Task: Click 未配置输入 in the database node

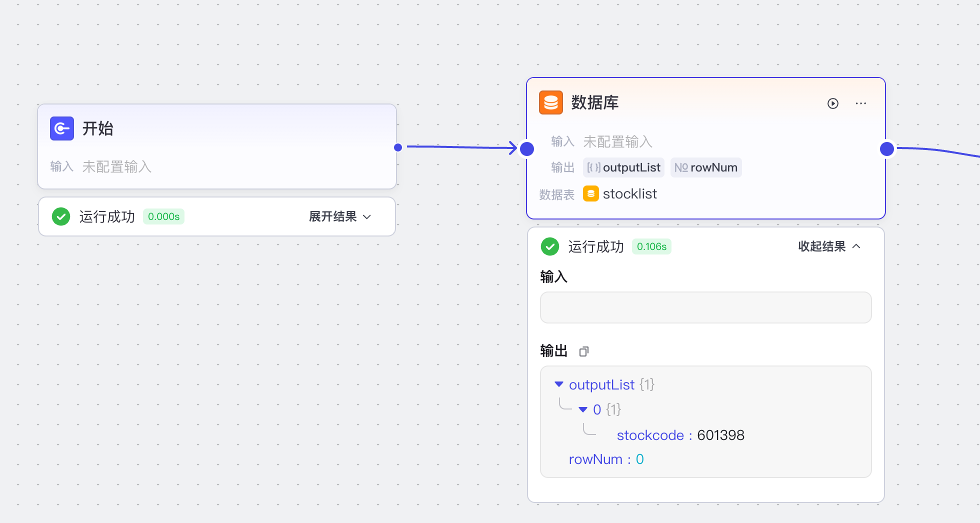Action: [x=618, y=141]
